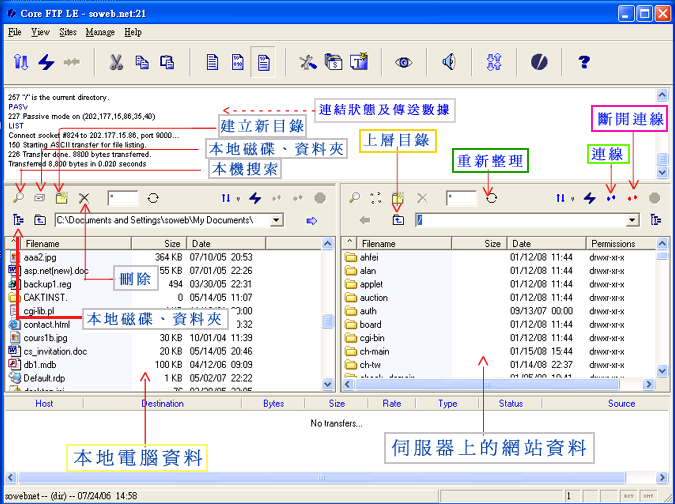The width and height of the screenshot is (675, 504).
Task: Expand the remote path dropdown list
Action: [631, 219]
